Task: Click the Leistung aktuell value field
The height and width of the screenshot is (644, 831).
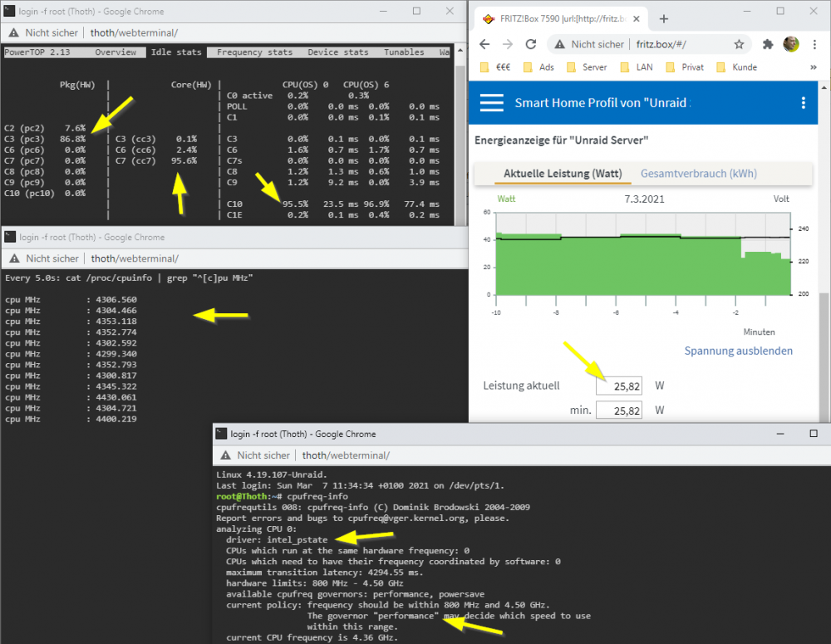Action: [x=618, y=386]
